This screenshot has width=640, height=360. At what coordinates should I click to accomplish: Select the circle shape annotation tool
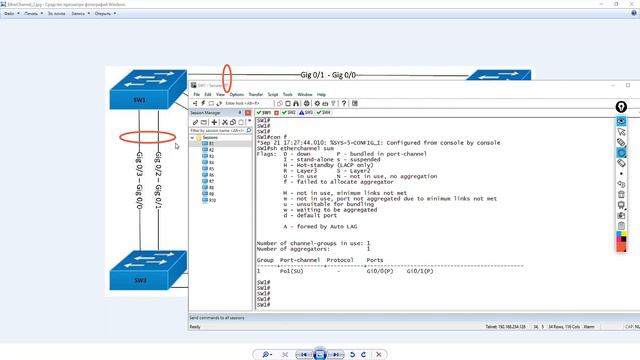(x=621, y=153)
